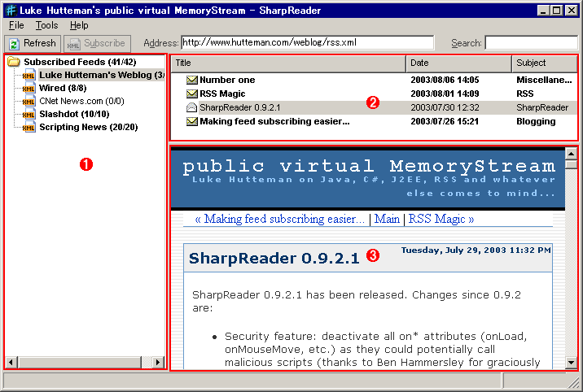Select the 'RSS Magic' item title

(x=222, y=94)
